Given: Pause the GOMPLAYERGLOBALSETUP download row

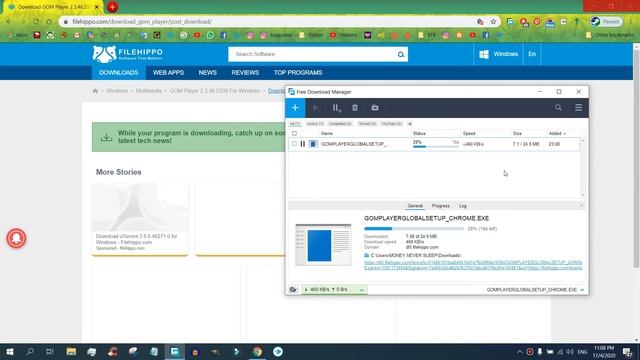Looking at the screenshot, I should (302, 144).
